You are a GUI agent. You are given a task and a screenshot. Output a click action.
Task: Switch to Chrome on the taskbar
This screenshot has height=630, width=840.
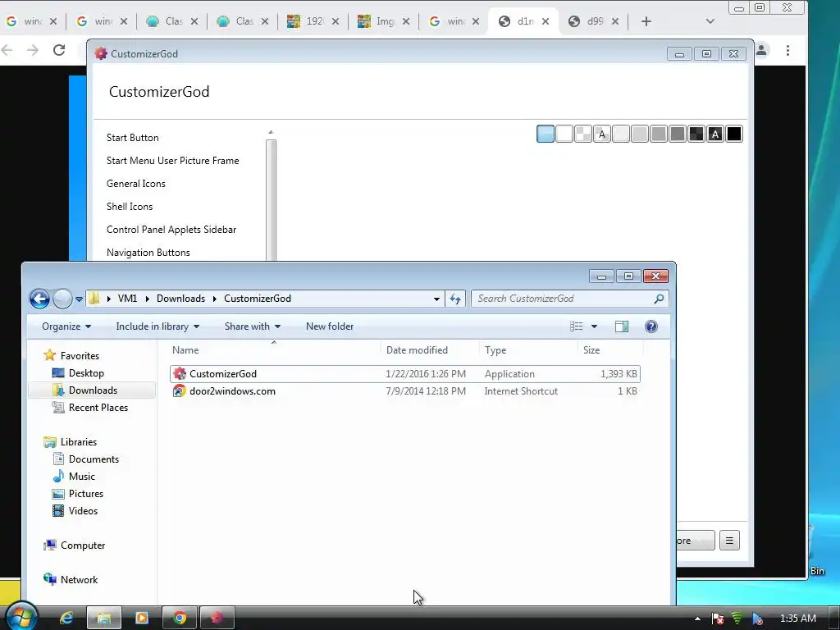click(x=180, y=619)
